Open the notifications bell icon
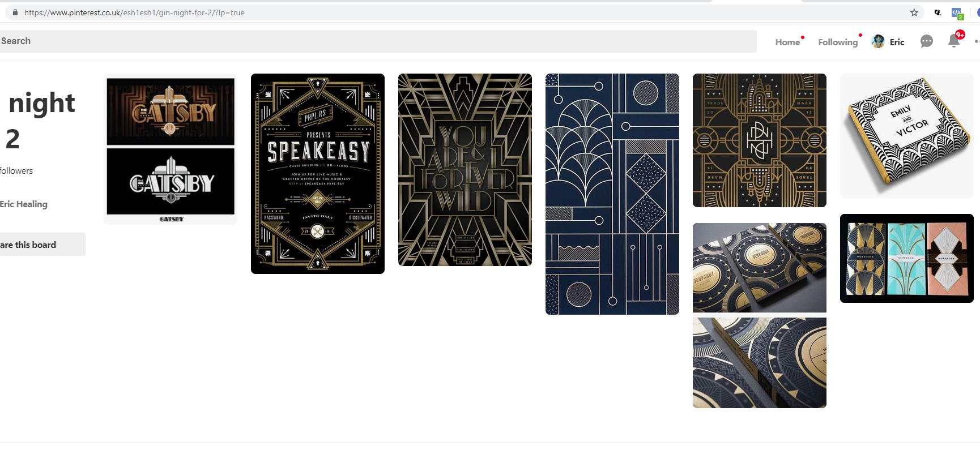980x450 pixels. pyautogui.click(x=954, y=41)
